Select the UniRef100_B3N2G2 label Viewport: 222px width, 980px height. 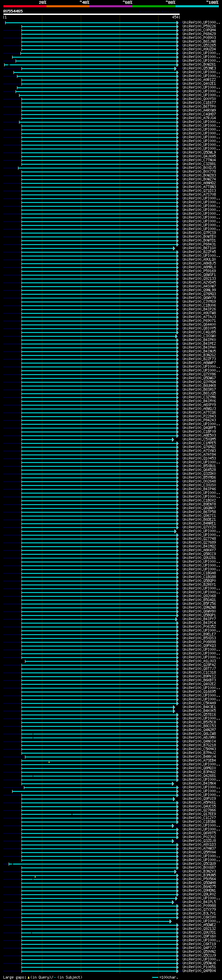(x=199, y=355)
